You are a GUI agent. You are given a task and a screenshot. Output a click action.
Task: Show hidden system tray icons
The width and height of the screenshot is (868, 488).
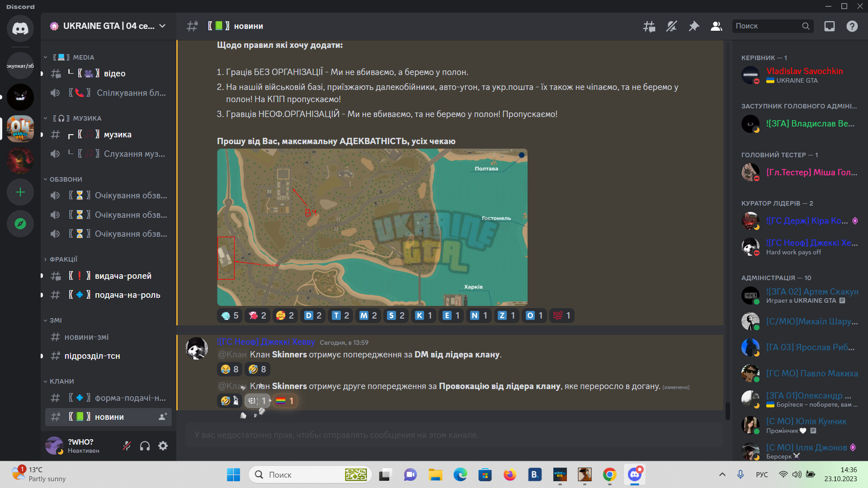[722, 474]
